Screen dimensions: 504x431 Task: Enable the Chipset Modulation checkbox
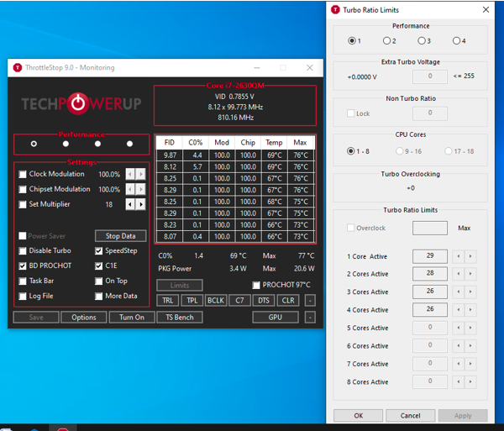[x=23, y=189]
